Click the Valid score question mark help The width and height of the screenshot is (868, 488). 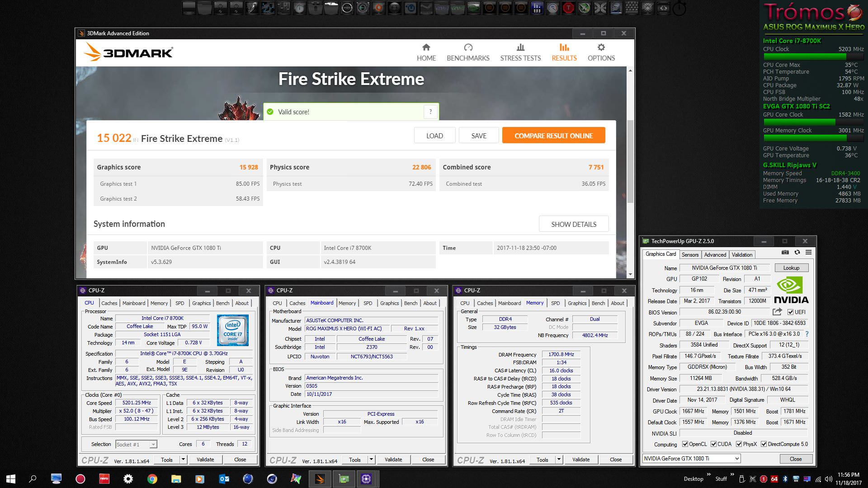[430, 112]
